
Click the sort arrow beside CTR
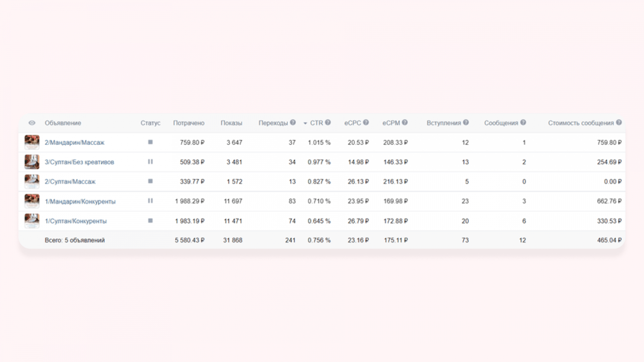305,123
